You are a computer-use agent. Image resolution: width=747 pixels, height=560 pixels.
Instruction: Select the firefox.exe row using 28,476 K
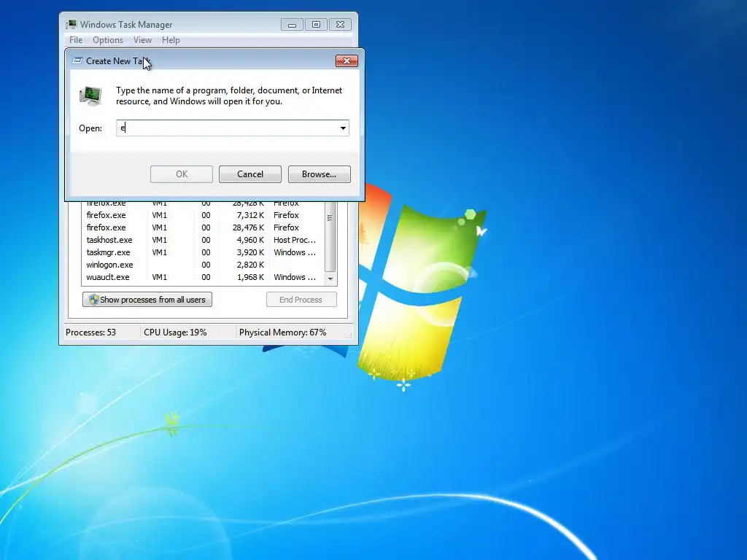pyautogui.click(x=203, y=227)
